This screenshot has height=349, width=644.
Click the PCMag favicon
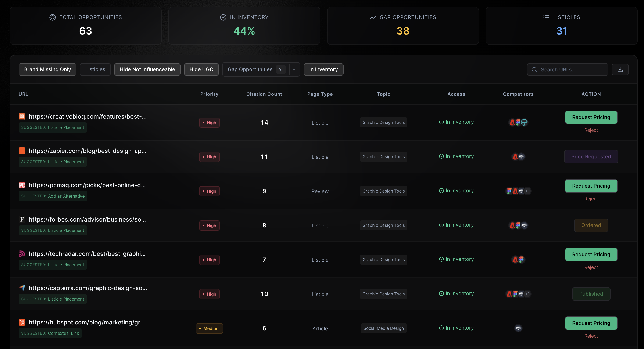pyautogui.click(x=22, y=185)
